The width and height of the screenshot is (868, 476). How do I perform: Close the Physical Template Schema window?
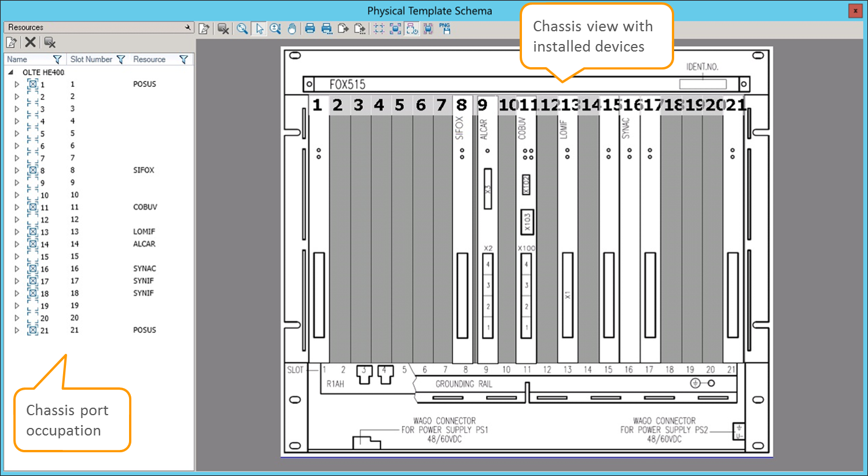pyautogui.click(x=855, y=10)
